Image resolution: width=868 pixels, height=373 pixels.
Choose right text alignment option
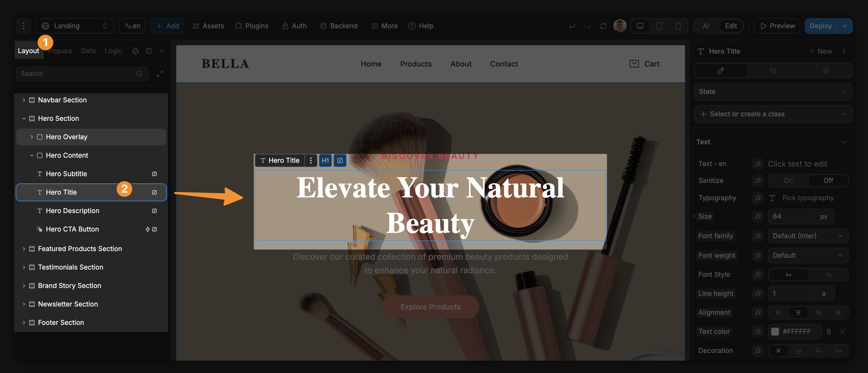(818, 313)
